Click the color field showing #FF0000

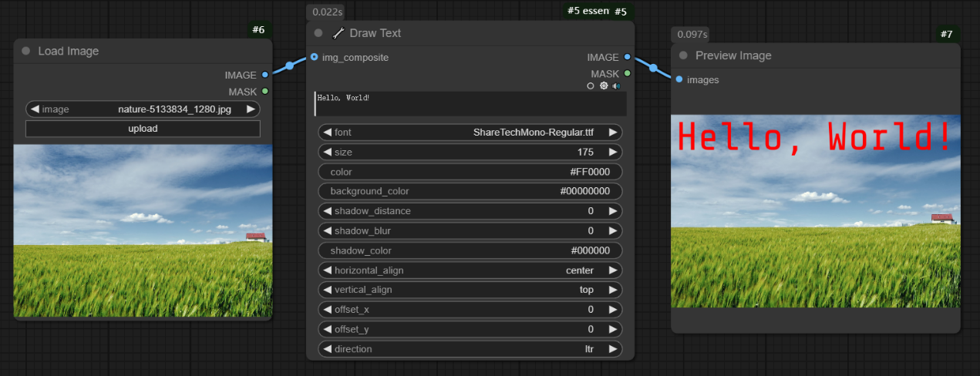pos(470,172)
